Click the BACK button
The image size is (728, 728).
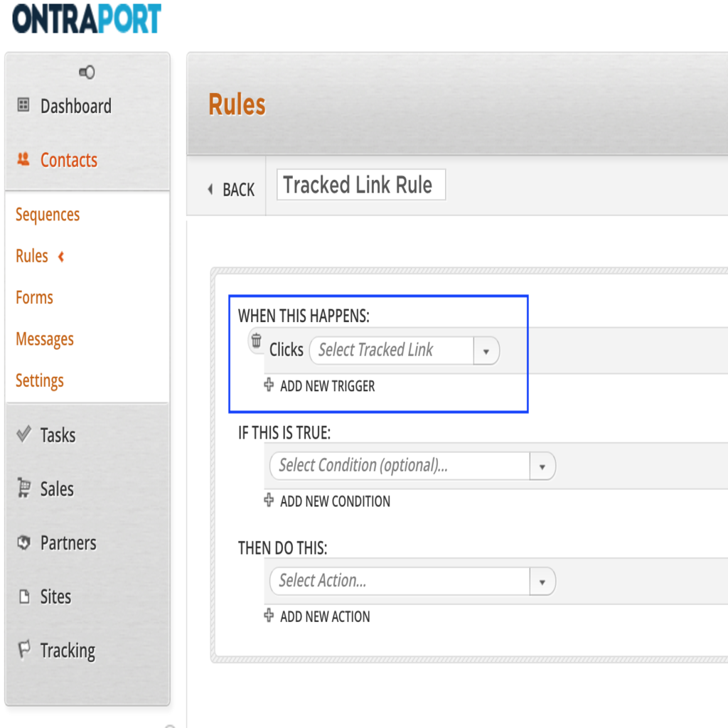pyautogui.click(x=230, y=190)
